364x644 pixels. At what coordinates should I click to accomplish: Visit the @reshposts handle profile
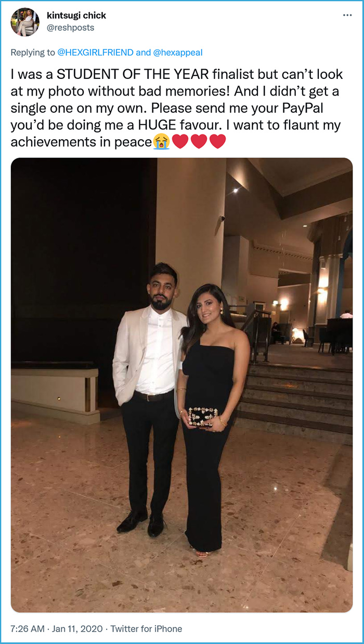[71, 27]
